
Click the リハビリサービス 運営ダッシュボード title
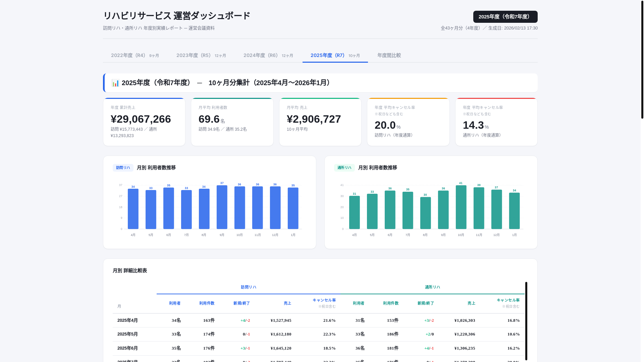(x=177, y=16)
